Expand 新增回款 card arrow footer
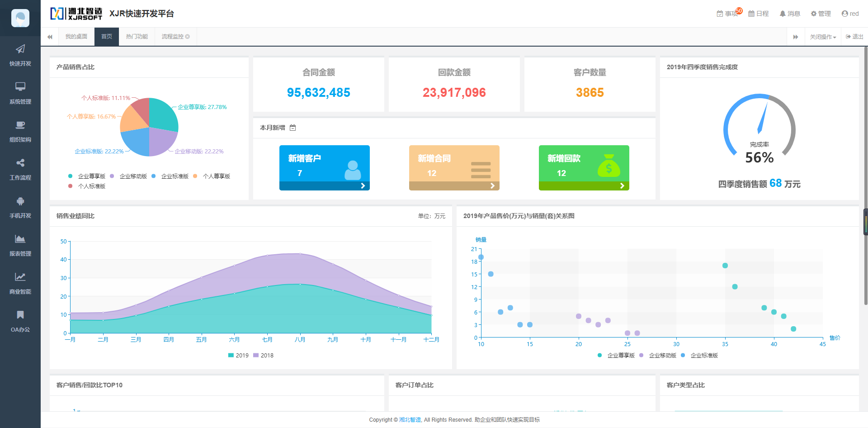This screenshot has width=868, height=428. 584,186
